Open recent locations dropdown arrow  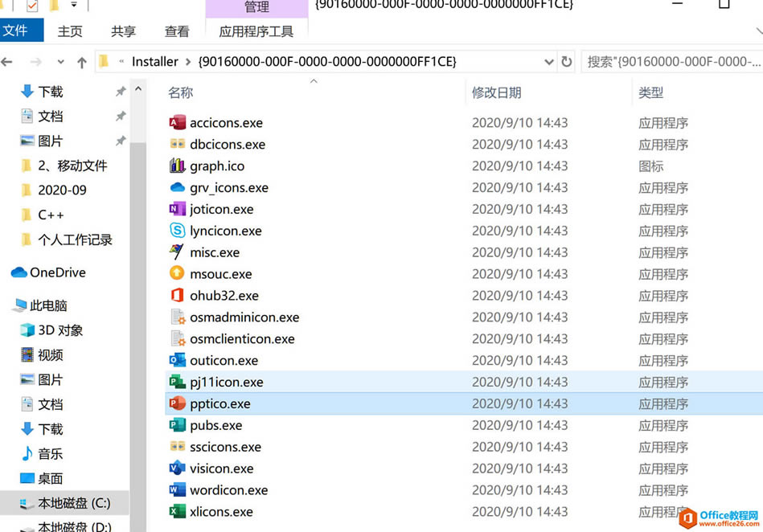coord(60,62)
